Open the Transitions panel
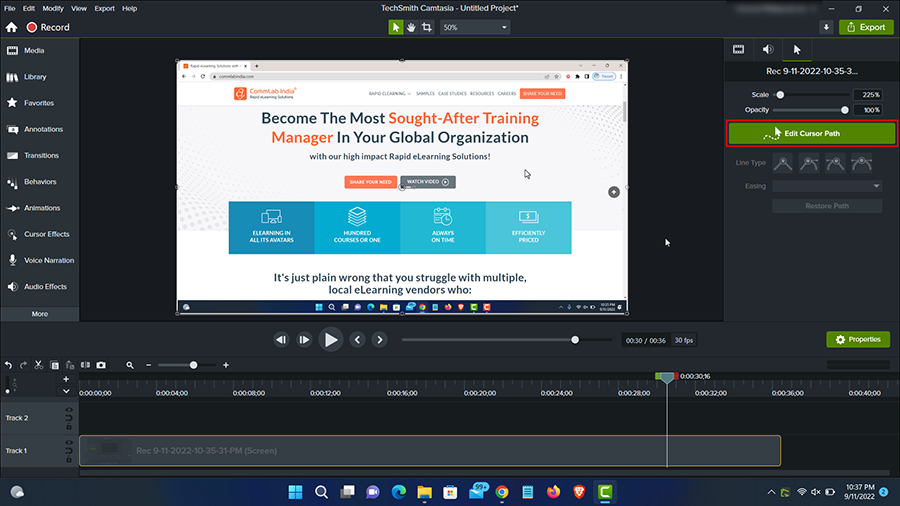The image size is (900, 506). [40, 155]
